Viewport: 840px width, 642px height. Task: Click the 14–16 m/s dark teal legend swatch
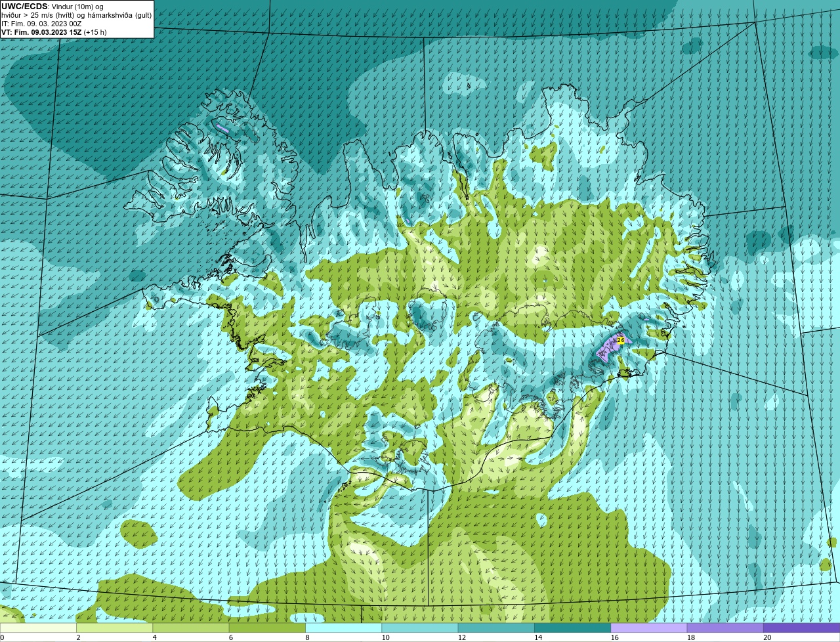click(x=572, y=628)
